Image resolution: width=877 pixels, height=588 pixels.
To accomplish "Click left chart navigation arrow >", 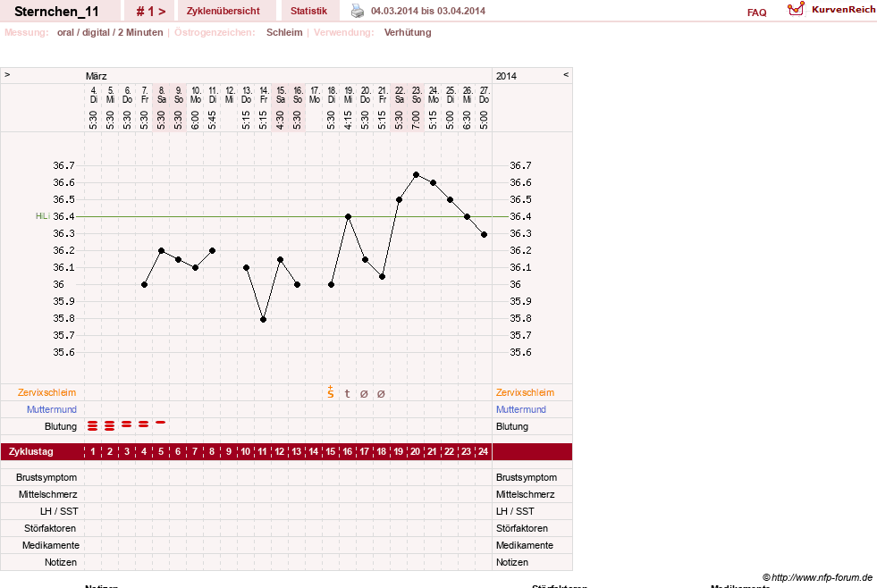I will (7, 74).
